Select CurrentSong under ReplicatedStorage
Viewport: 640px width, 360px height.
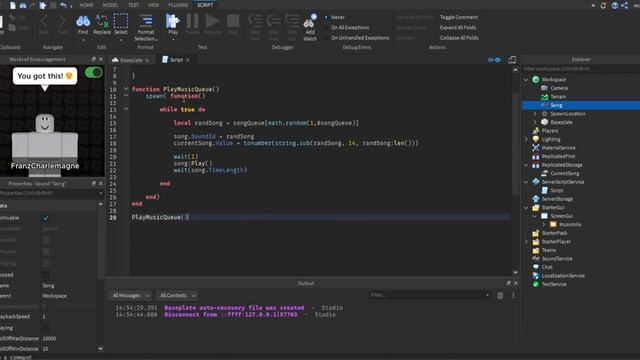564,173
